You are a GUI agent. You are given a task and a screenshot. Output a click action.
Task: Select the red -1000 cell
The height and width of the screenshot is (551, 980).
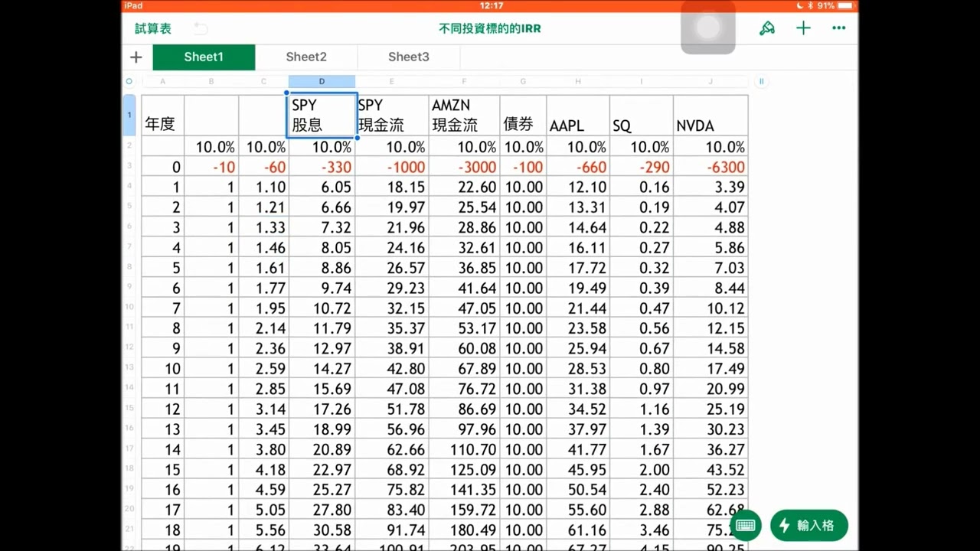[392, 167]
